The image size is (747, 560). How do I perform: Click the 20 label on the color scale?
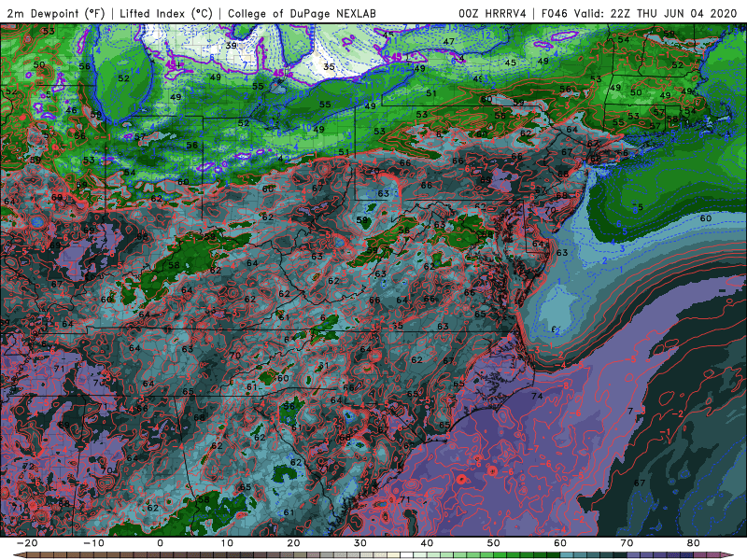click(x=293, y=543)
